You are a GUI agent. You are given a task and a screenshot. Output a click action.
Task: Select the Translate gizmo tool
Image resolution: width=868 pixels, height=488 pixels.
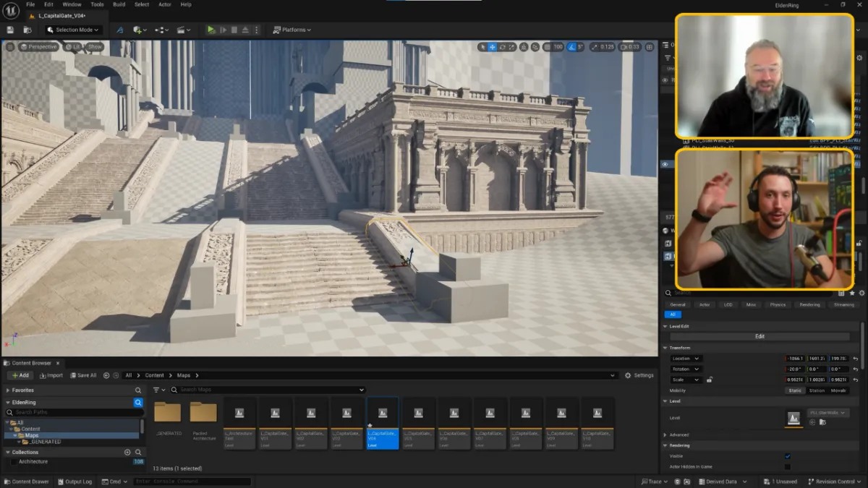click(493, 47)
